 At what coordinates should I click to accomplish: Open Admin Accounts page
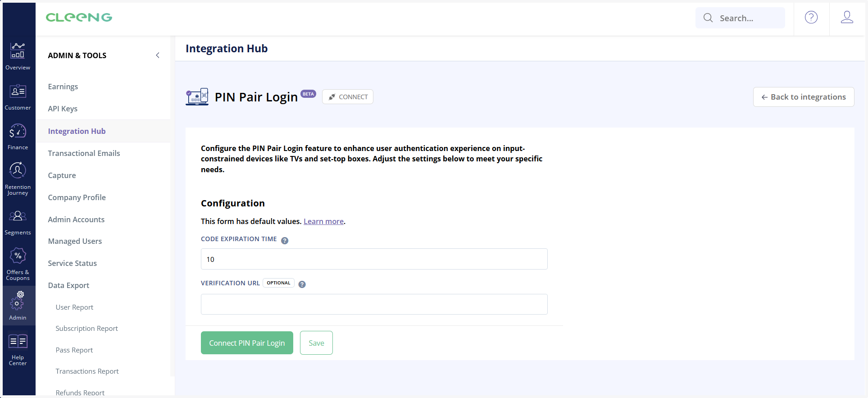coord(76,220)
